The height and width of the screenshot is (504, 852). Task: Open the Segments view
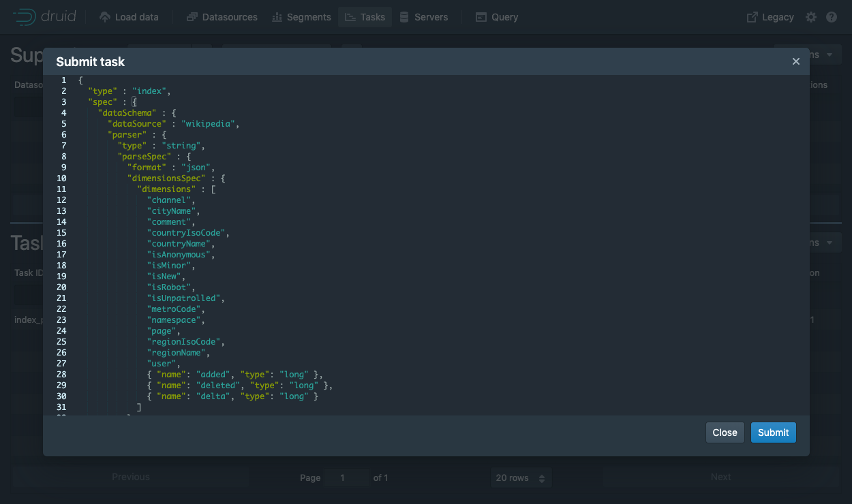pos(301,17)
